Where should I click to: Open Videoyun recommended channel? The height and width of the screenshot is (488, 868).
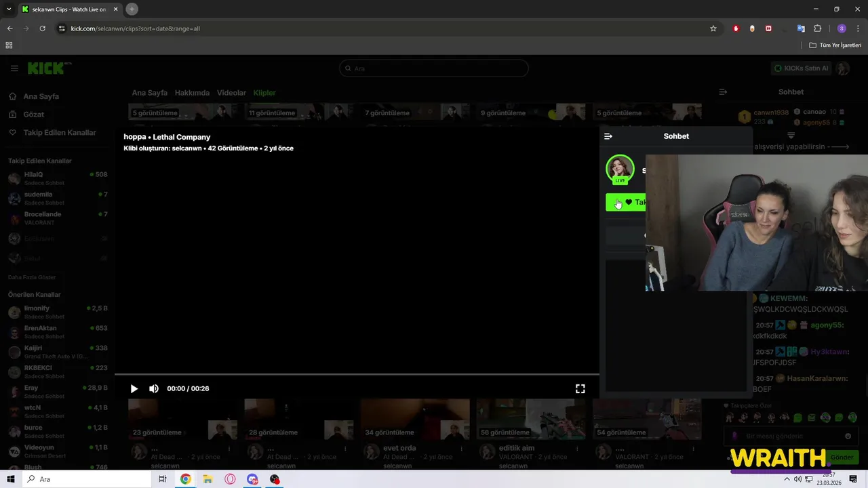pyautogui.click(x=58, y=451)
